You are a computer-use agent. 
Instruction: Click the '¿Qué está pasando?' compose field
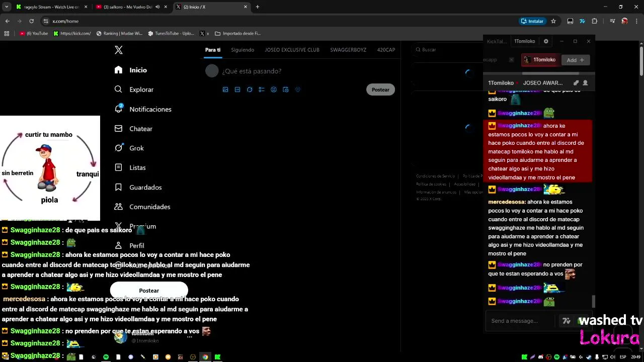[x=252, y=71]
